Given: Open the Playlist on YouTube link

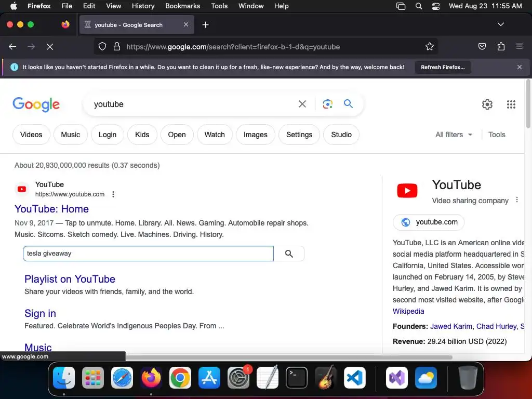Looking at the screenshot, I should click(70, 279).
